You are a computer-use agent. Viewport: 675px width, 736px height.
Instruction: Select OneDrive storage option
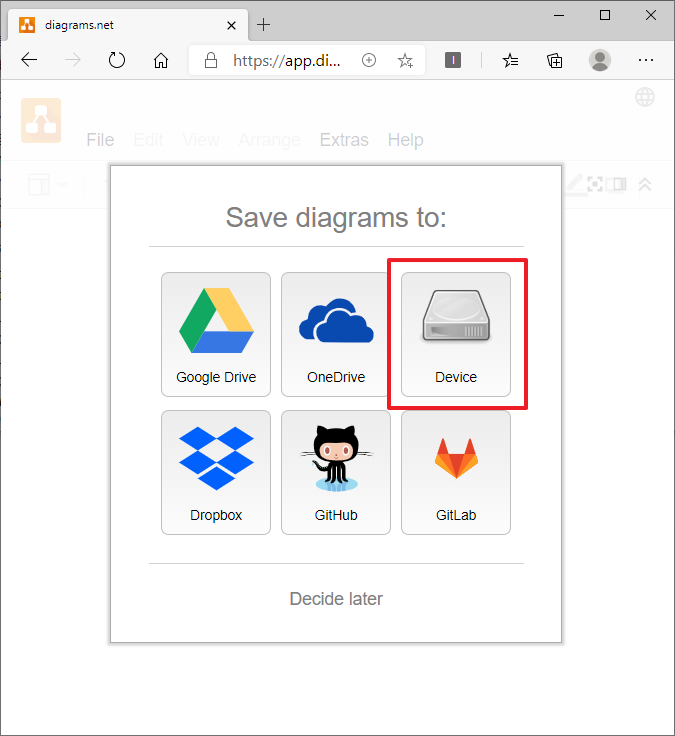click(x=336, y=334)
